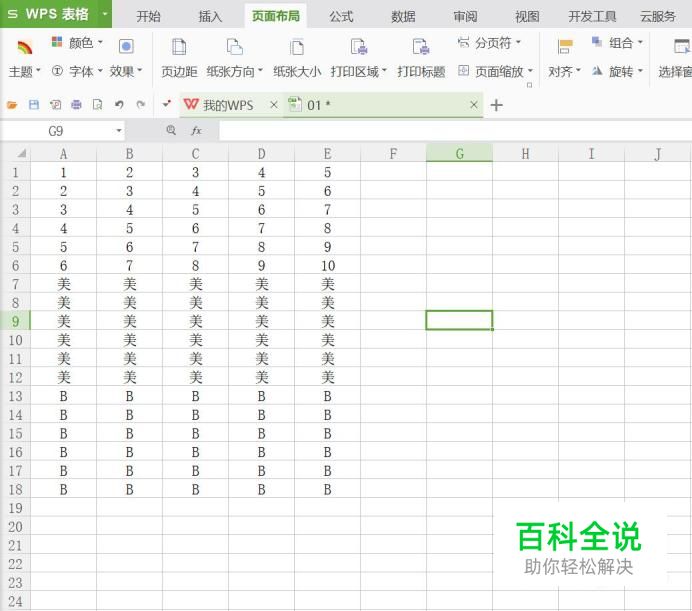Select row 9 header
This screenshot has width=692, height=611.
click(15, 321)
